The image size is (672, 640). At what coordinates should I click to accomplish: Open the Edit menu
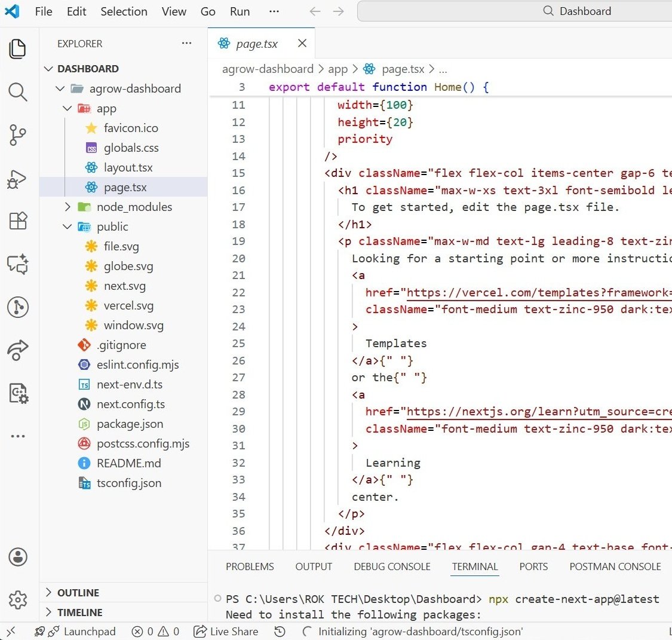[76, 11]
